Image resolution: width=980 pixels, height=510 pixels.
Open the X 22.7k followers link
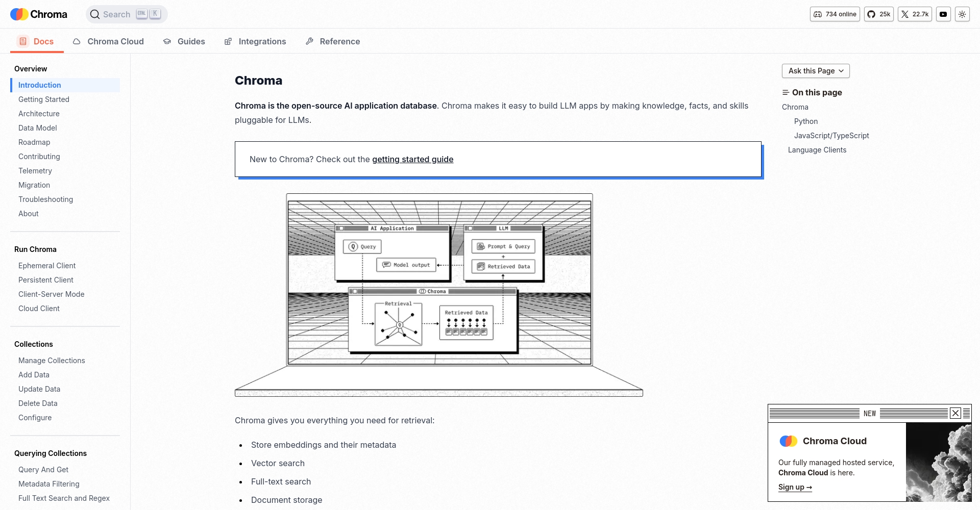pyautogui.click(x=915, y=14)
